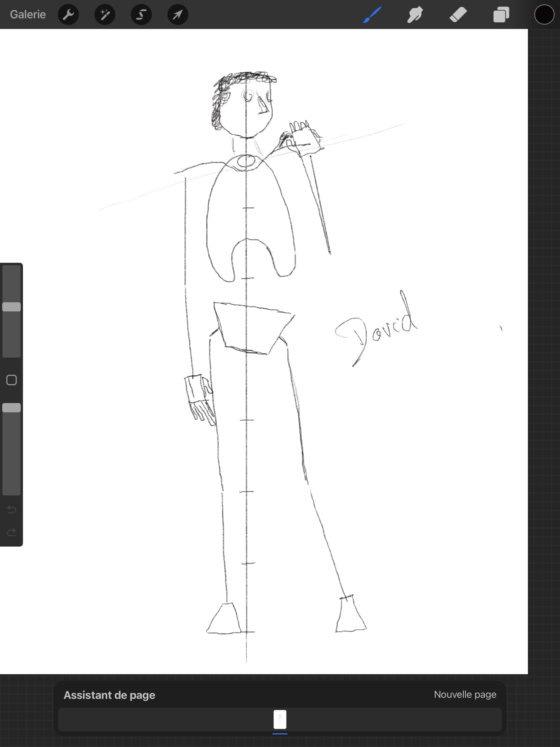Activate the Transform arrow tool
The height and width of the screenshot is (747, 560).
click(178, 14)
